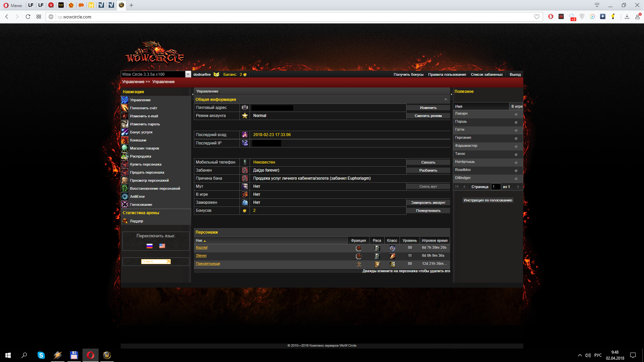Screen dimensions: 644x362
Task: Collapse the Общая информация section
Action: pos(446,100)
